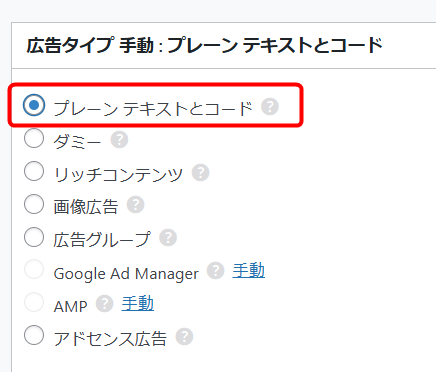Click the Google Ad Manager label text
The image size is (436, 372).
[x=126, y=274]
